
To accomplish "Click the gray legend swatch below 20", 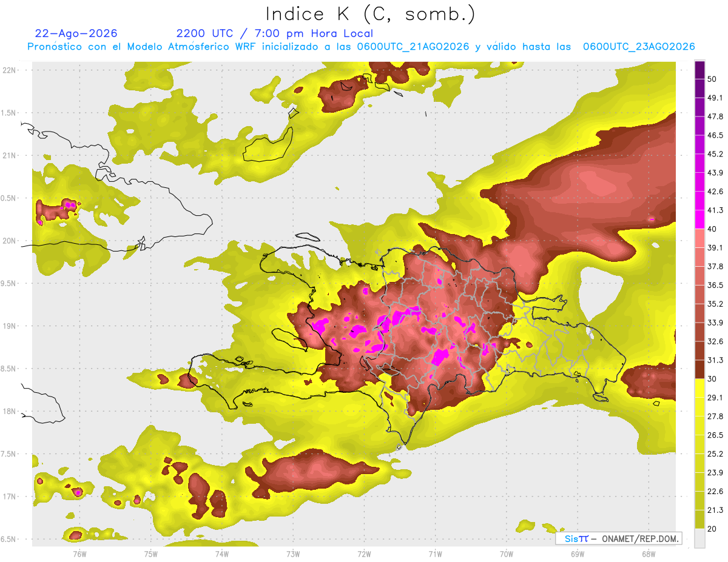I will 699,538.
